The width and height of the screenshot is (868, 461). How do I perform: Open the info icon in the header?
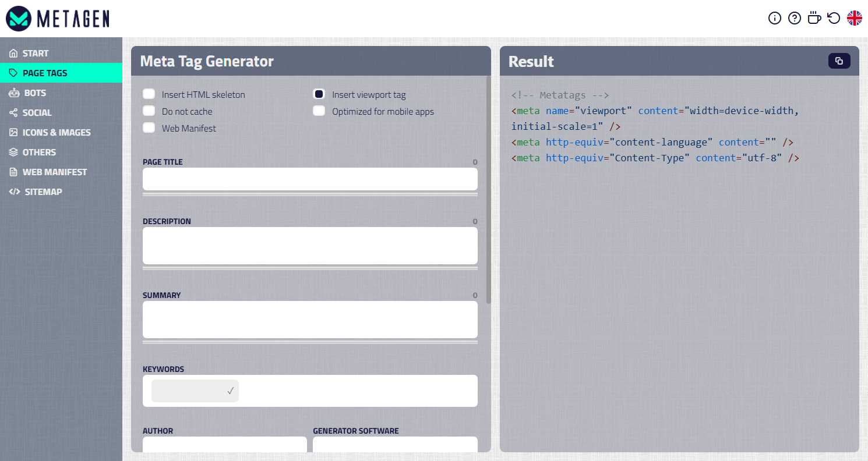774,18
